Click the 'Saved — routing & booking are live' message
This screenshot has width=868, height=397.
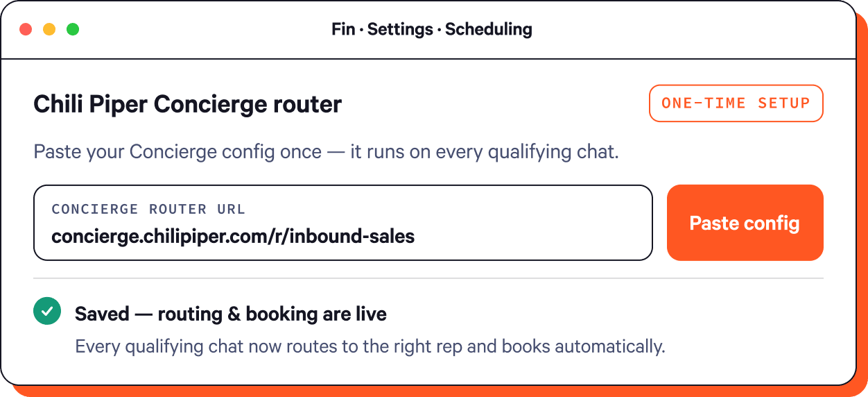[x=231, y=314]
